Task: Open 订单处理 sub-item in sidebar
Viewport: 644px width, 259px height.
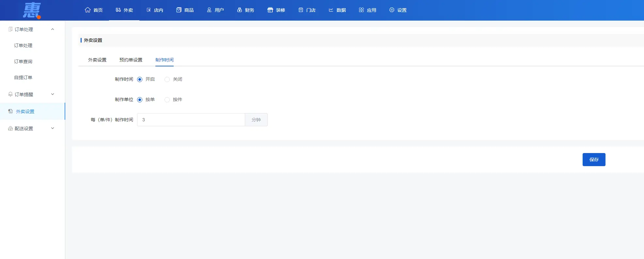Action: pos(23,45)
